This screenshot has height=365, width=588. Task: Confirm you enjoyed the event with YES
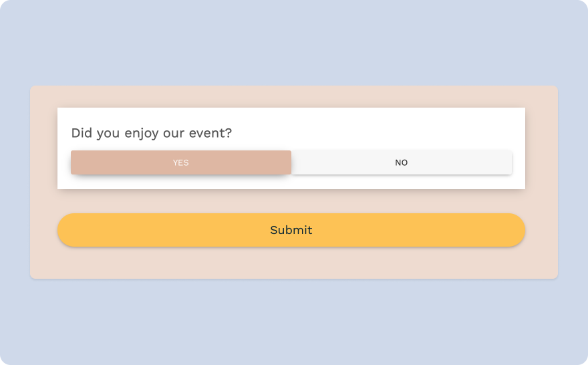pyautogui.click(x=181, y=162)
